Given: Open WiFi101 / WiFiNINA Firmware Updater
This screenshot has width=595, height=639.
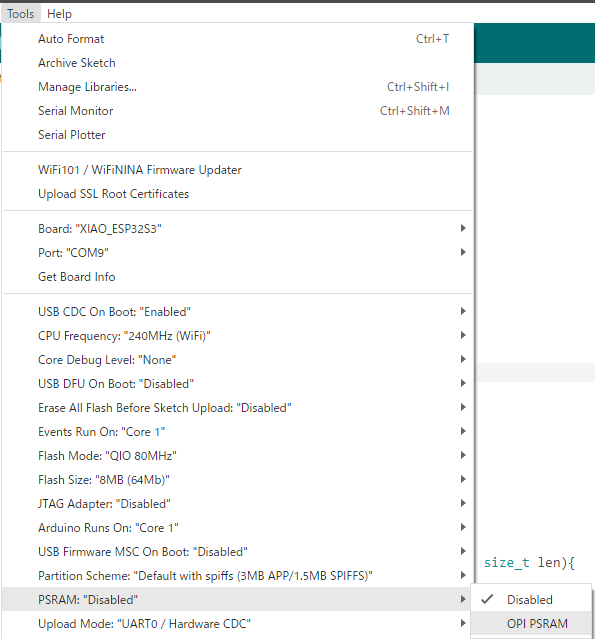Looking at the screenshot, I should (x=238, y=170).
